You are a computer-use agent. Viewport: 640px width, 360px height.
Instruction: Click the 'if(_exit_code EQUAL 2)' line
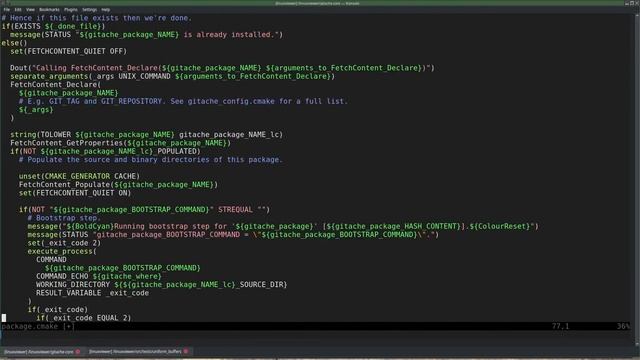tap(84, 318)
